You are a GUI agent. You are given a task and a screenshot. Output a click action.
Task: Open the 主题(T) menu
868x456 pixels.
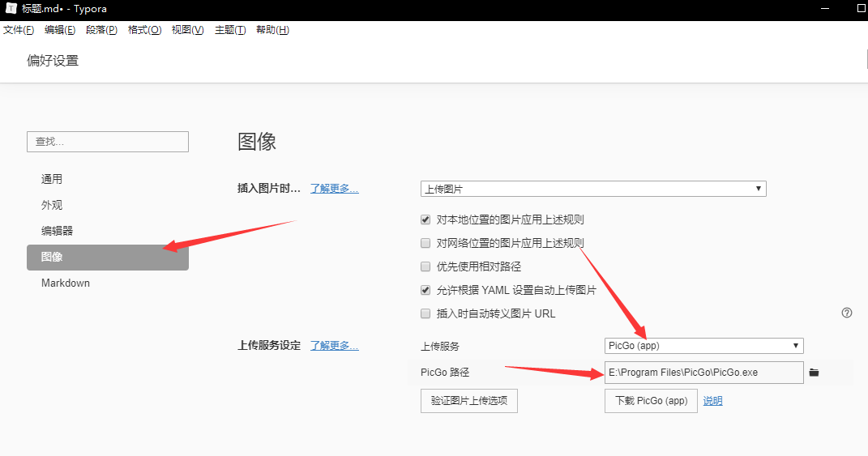click(x=230, y=30)
